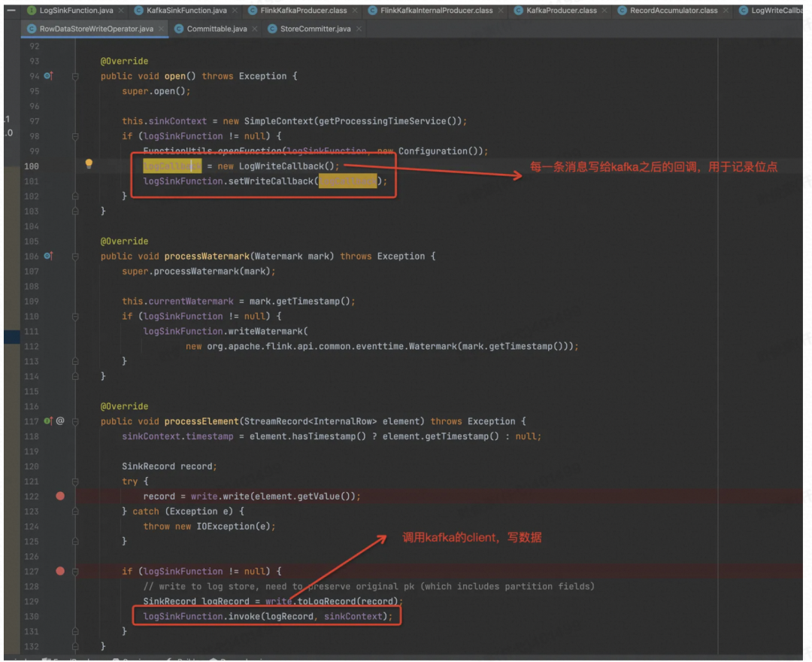The height and width of the screenshot is (662, 812).
Task: Open the RecordAccumulator.class tab
Action: [x=673, y=11]
